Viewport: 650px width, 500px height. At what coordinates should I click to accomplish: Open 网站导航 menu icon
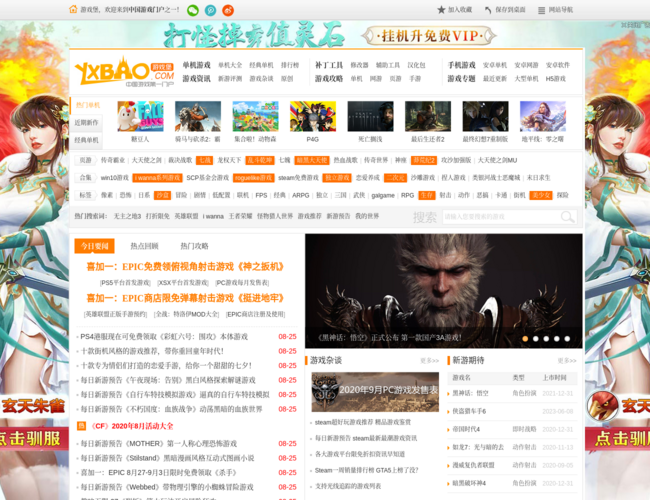click(x=541, y=10)
